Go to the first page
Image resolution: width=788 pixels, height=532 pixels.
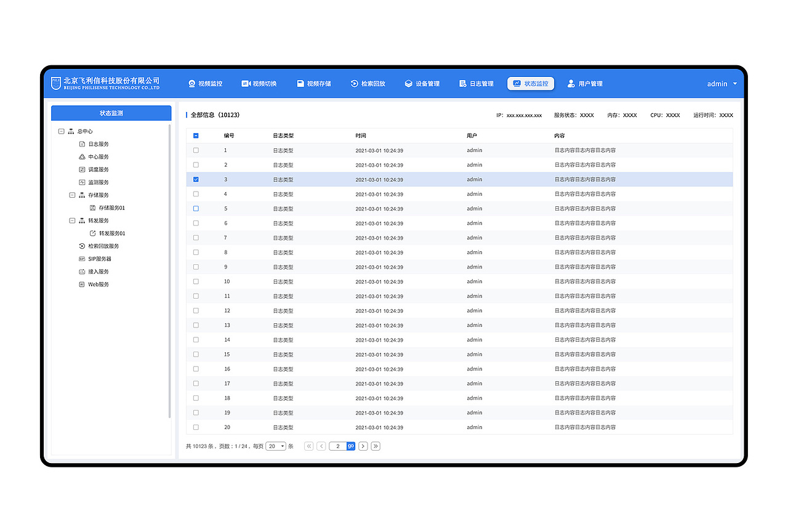tap(309, 446)
